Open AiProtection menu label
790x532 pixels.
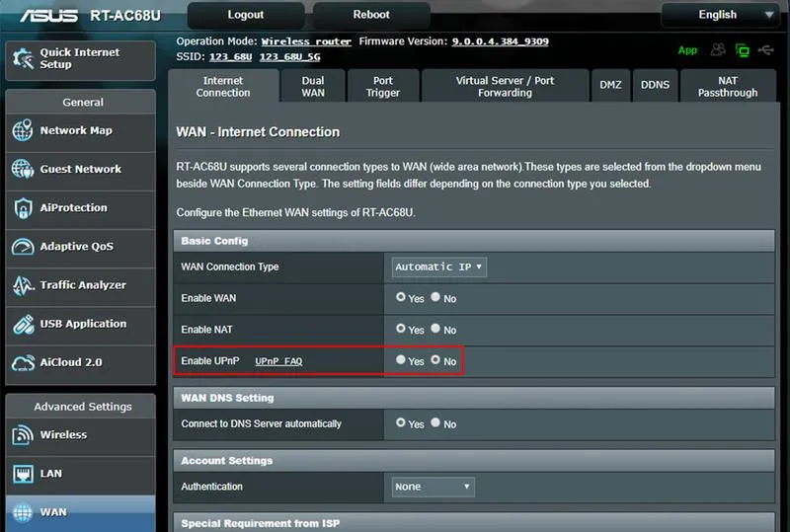[x=73, y=207]
